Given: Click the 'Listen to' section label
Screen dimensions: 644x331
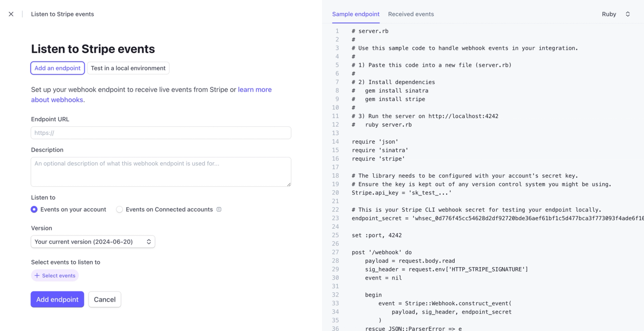Looking at the screenshot, I should 43,198.
